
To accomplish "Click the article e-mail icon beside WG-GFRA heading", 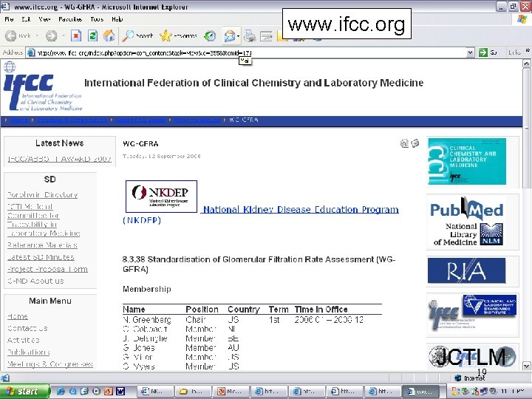I will pyautogui.click(x=415, y=143).
